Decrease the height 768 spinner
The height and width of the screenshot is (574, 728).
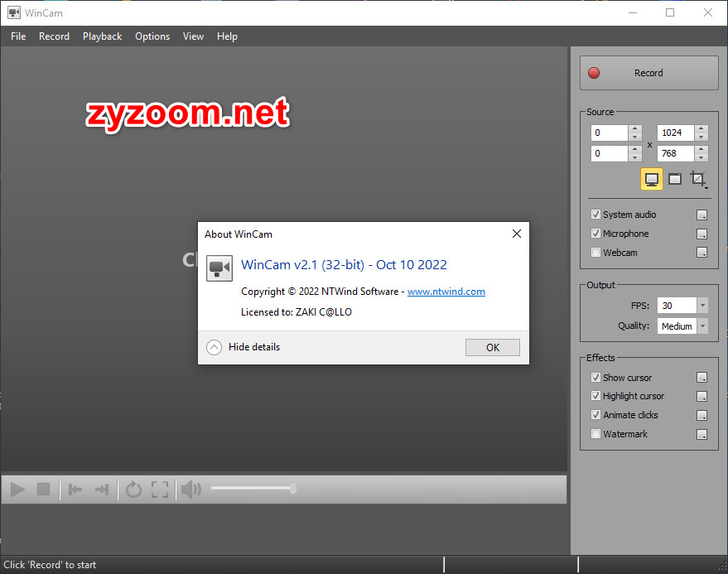pyautogui.click(x=701, y=157)
